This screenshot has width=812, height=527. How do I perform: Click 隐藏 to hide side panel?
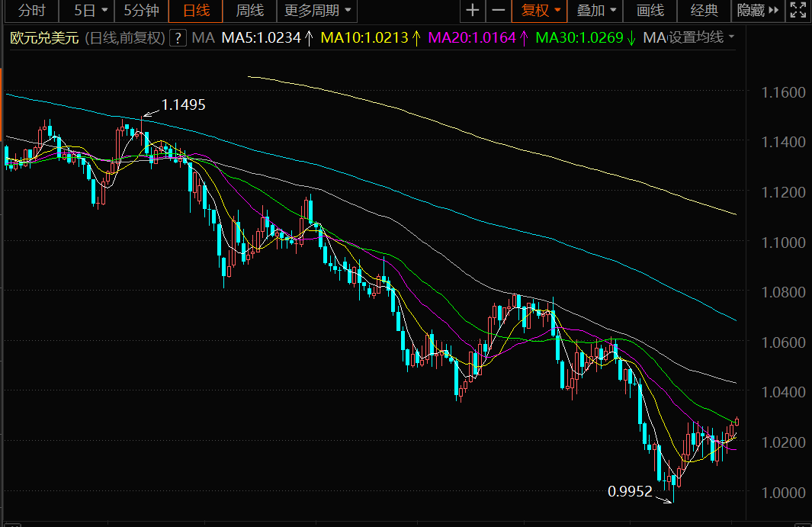point(758,11)
